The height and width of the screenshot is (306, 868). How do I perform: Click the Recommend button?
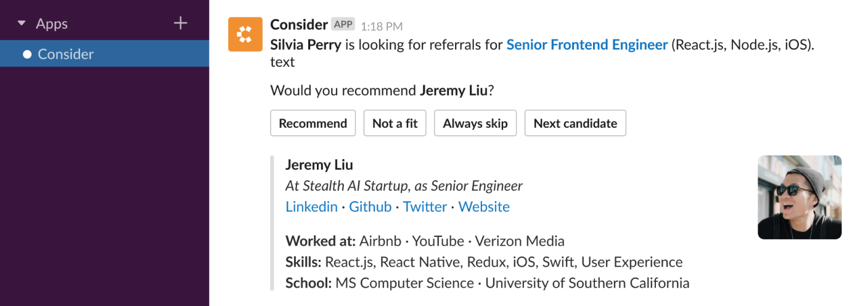click(x=313, y=123)
